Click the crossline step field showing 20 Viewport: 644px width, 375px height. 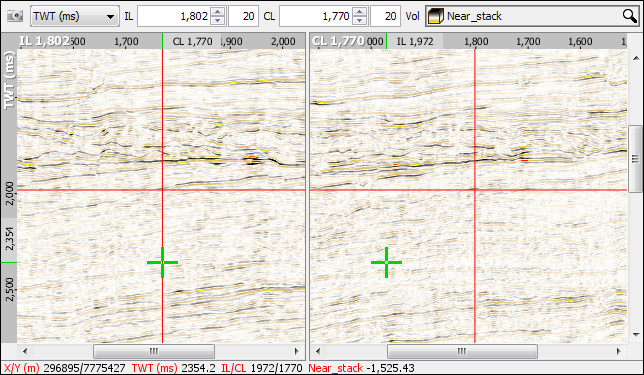click(x=386, y=16)
